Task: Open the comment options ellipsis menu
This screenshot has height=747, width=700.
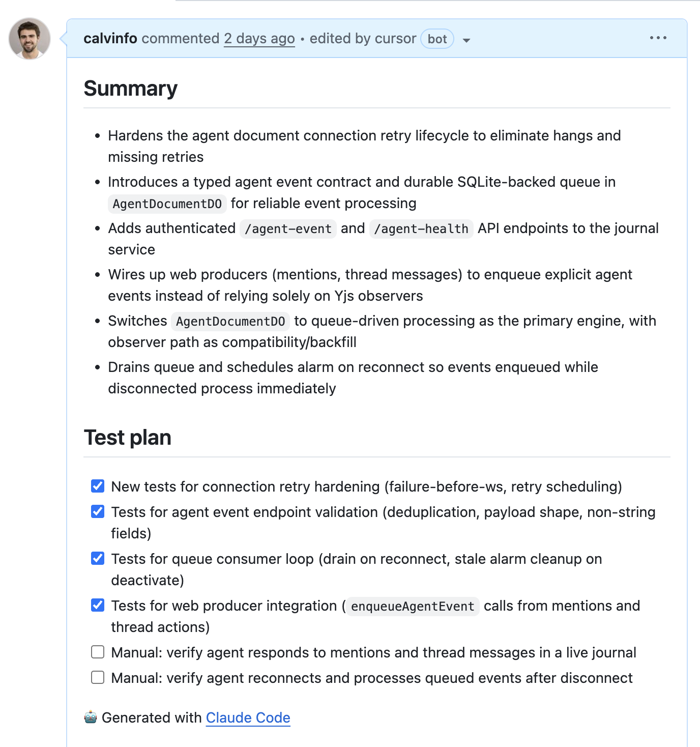Action: coord(658,38)
